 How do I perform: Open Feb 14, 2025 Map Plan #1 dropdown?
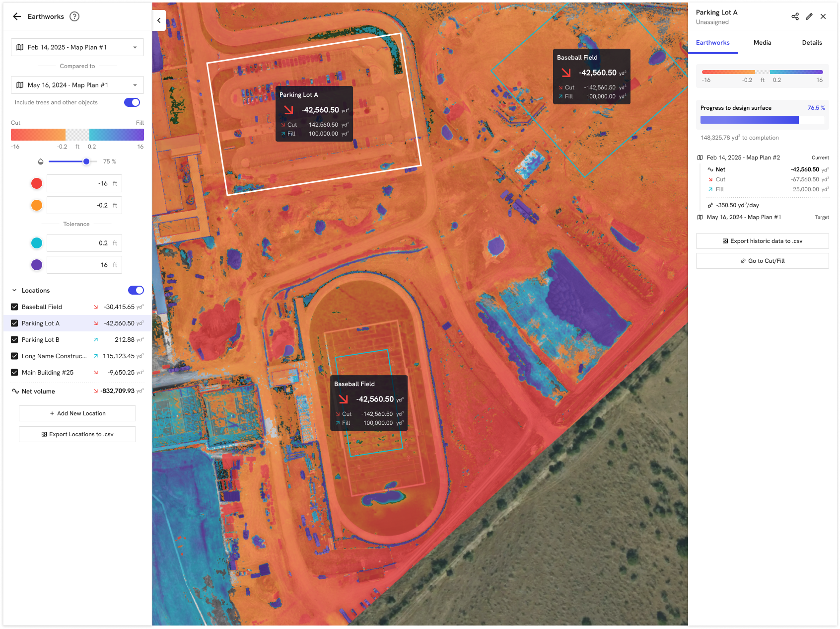(x=77, y=47)
